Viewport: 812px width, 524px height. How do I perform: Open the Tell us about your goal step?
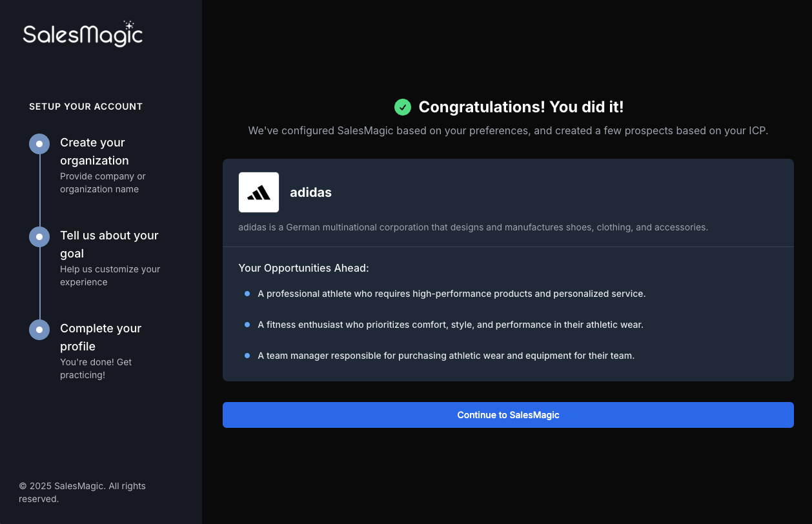click(109, 245)
